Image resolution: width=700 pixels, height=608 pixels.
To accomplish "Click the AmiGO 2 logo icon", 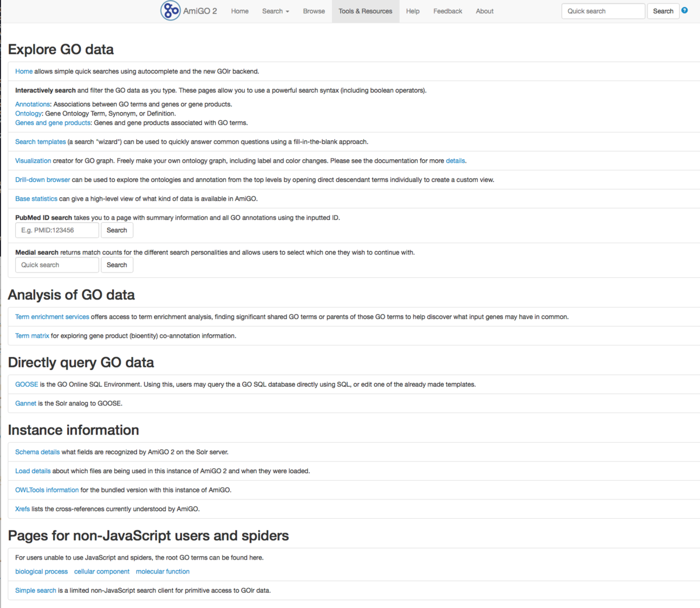I will pyautogui.click(x=170, y=11).
